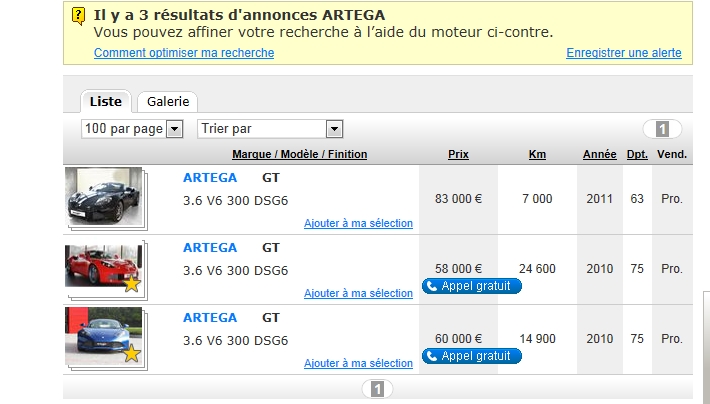Image resolution: width=710 pixels, height=404 pixels.
Task: Click the phone icon for the 58 000 € listing
Action: point(432,286)
